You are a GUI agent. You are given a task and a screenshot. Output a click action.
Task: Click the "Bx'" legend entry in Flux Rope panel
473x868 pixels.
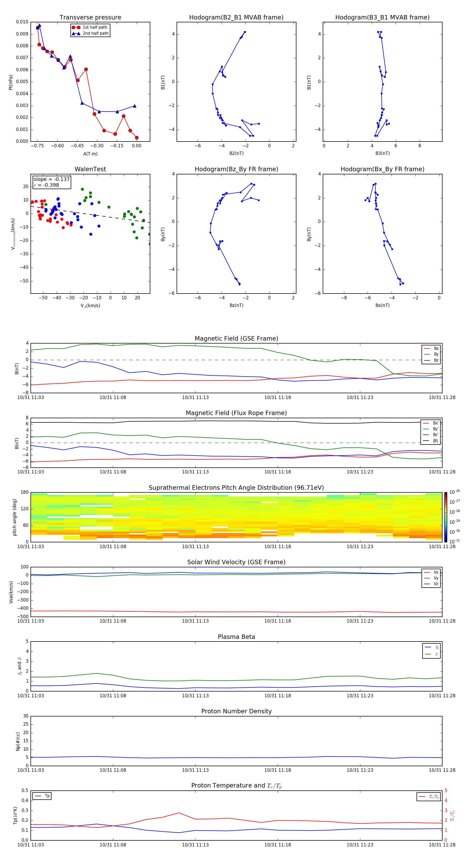point(431,423)
